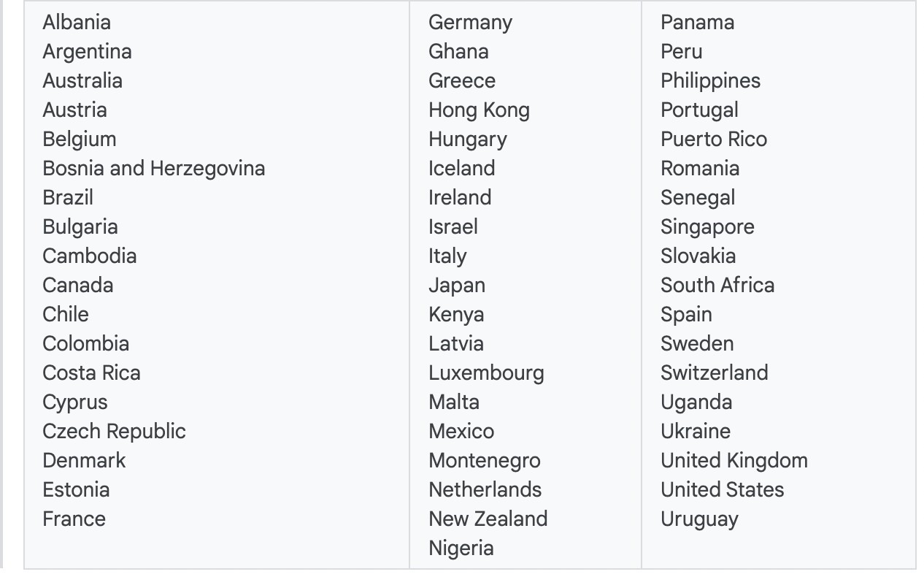Click Hong Kong in the list
The image size is (924, 577).
point(479,110)
